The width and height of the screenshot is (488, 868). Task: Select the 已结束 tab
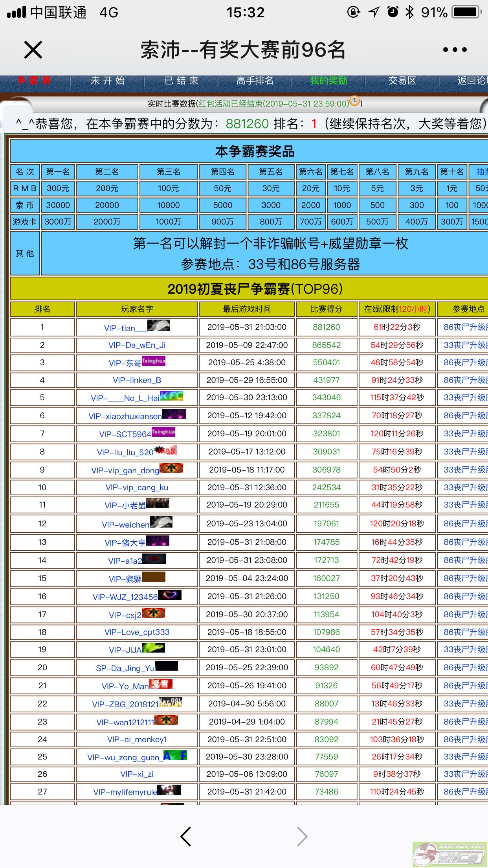pyautogui.click(x=182, y=81)
